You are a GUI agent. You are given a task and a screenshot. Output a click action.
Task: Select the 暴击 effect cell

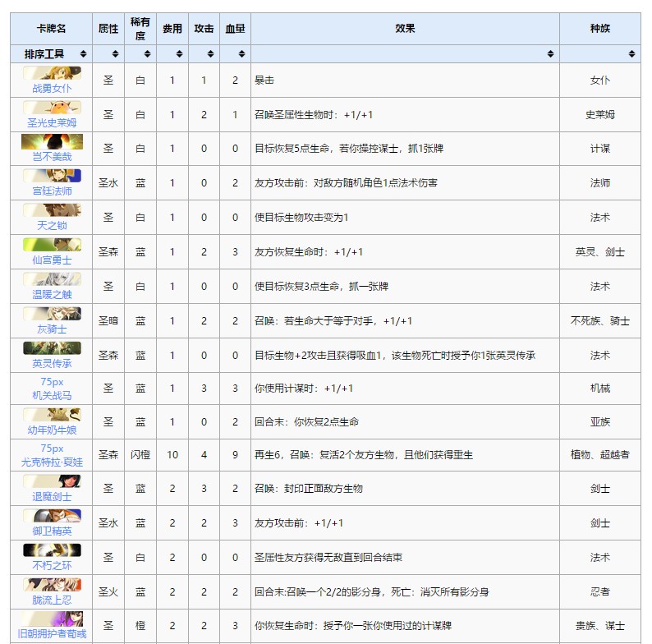pyautogui.click(x=405, y=80)
